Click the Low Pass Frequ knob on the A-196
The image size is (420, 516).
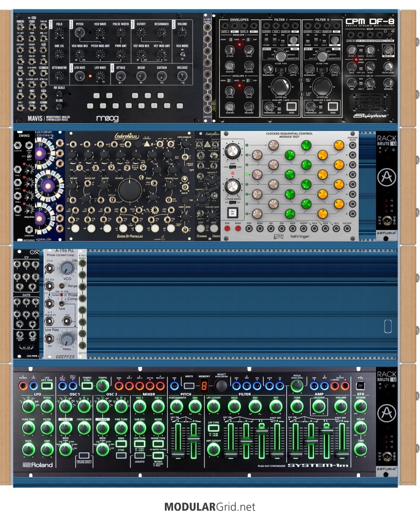coord(67,339)
